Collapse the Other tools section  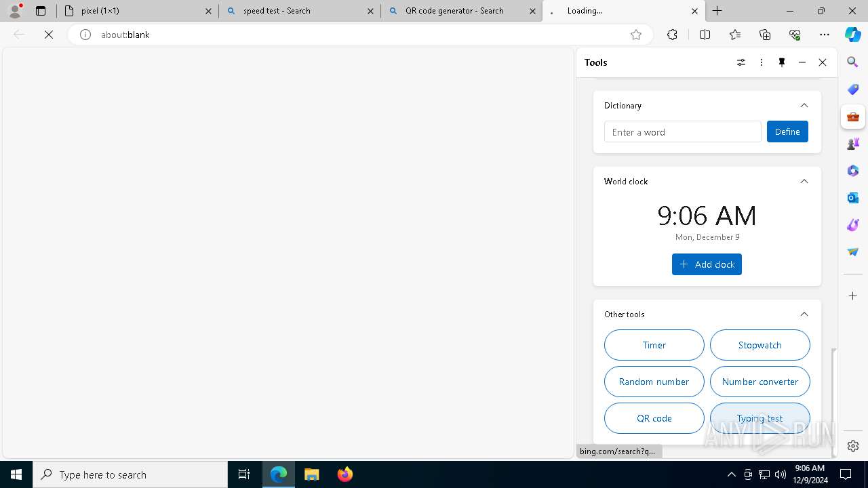click(804, 314)
